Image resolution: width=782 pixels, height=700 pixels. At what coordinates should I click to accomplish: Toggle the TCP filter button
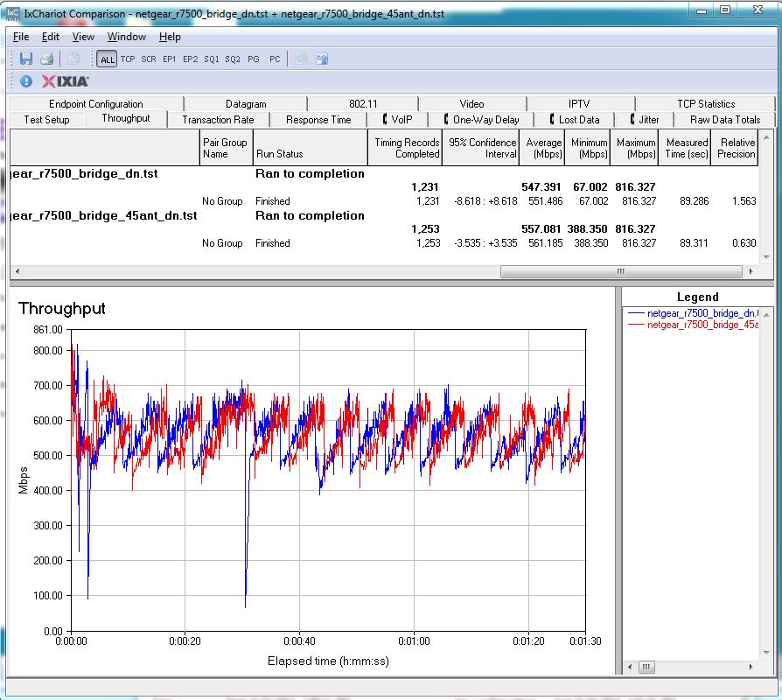128,59
